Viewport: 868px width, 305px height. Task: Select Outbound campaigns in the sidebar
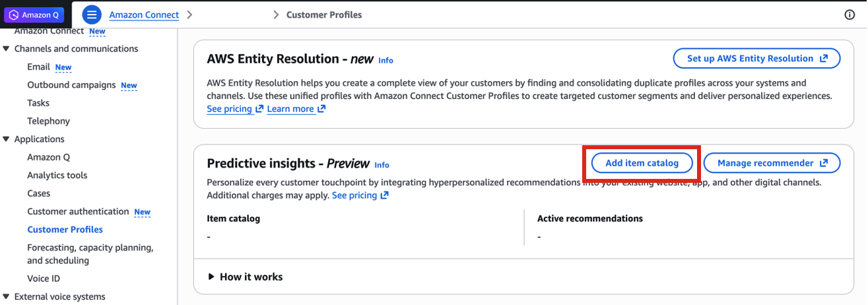[x=71, y=85]
